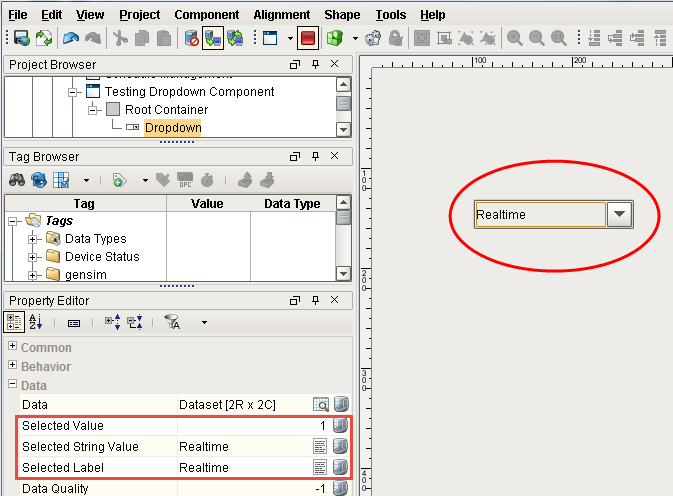Click the stopwatch scan class icon
This screenshot has height=496, width=673.
[x=207, y=180]
